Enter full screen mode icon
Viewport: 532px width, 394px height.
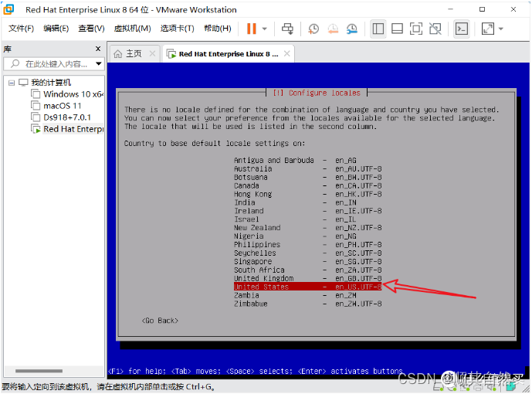pos(416,29)
